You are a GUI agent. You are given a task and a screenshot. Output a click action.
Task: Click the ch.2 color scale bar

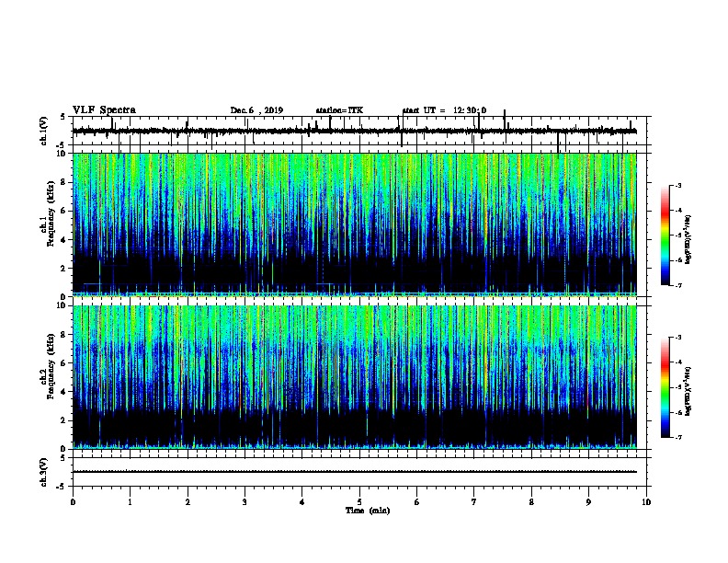coord(665,387)
